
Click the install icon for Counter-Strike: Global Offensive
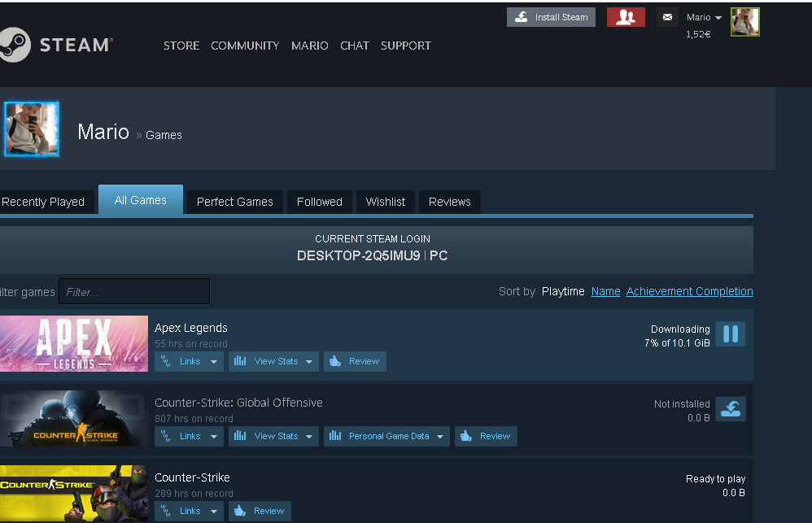click(x=730, y=409)
